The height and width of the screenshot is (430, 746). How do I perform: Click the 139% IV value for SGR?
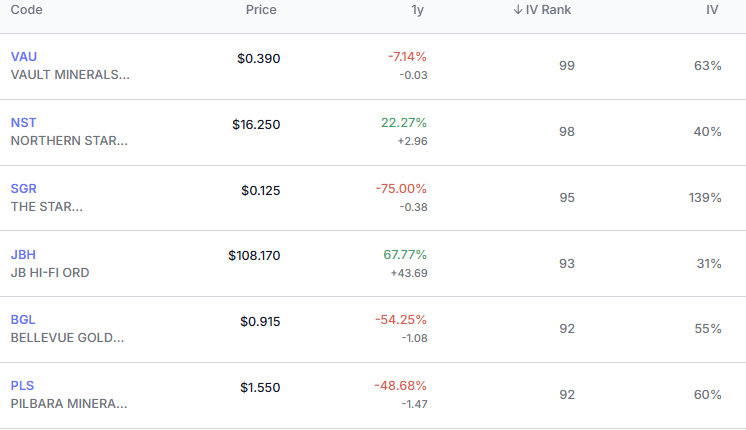point(705,198)
